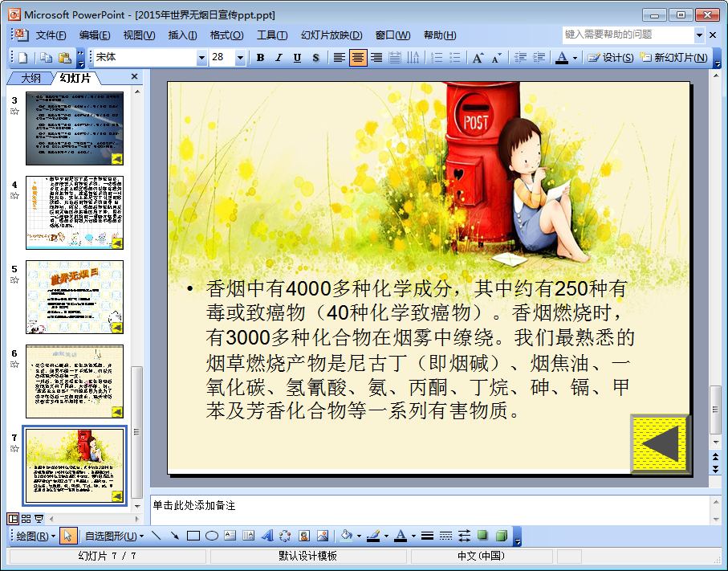
Task: Insert a horizontal text box
Action: pos(230,536)
